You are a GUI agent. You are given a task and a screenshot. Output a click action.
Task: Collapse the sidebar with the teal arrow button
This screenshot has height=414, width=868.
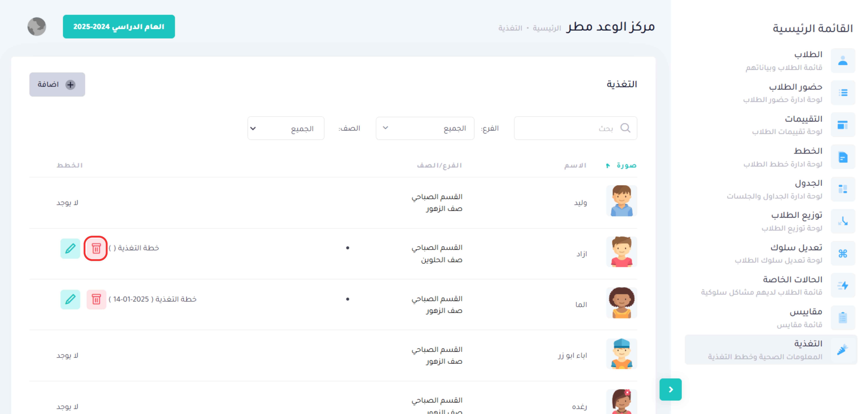tap(671, 389)
